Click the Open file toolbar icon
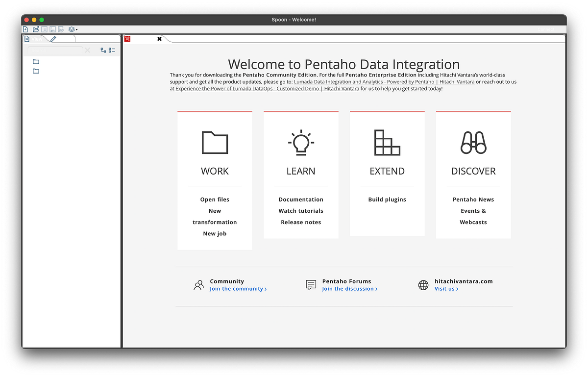588x377 pixels. [x=35, y=29]
